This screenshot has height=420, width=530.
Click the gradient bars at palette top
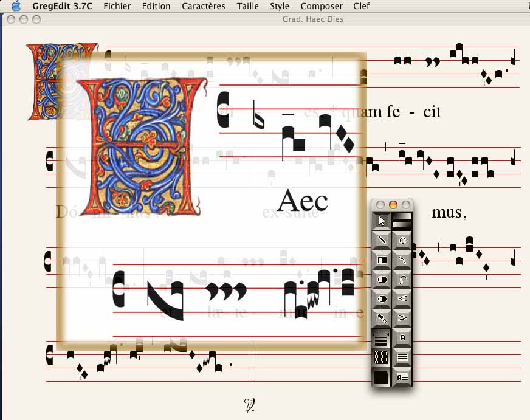(402, 221)
